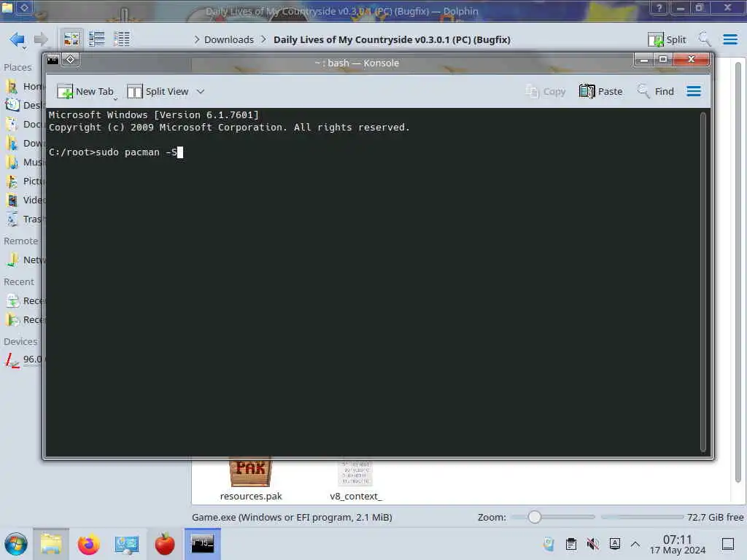The image size is (747, 560).
Task: Expand Split View dropdown arrow
Action: pyautogui.click(x=201, y=91)
